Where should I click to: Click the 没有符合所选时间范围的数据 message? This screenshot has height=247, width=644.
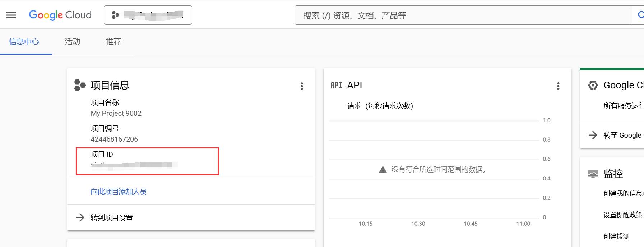coord(438,169)
